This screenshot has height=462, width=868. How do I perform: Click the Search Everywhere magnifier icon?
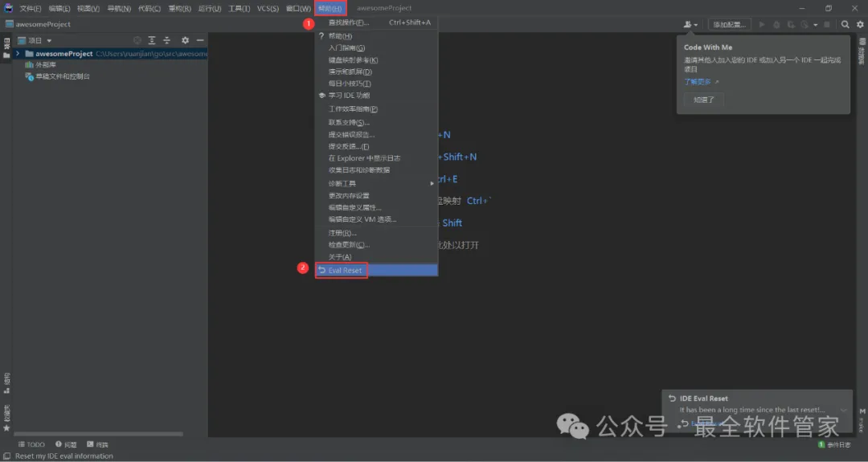click(x=845, y=24)
